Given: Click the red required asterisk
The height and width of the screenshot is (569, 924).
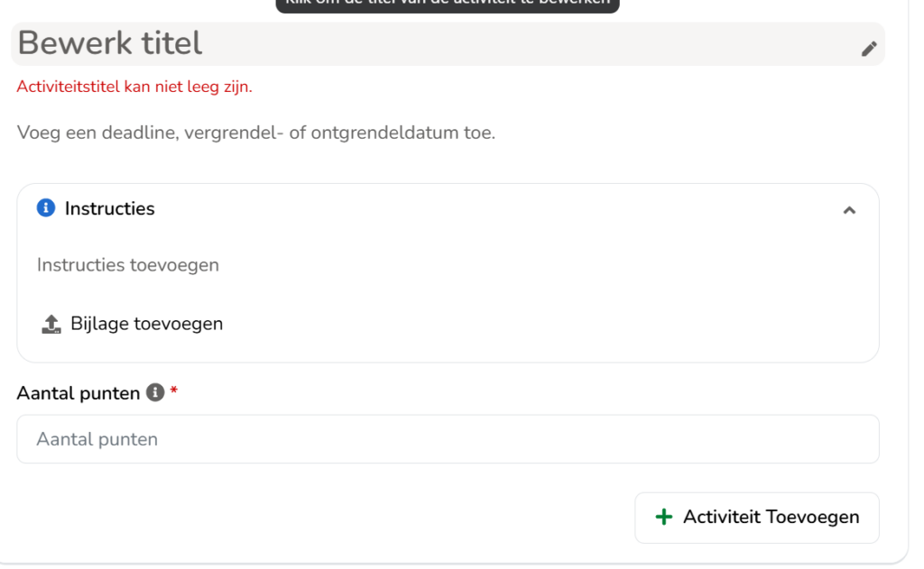Looking at the screenshot, I should point(174,390).
